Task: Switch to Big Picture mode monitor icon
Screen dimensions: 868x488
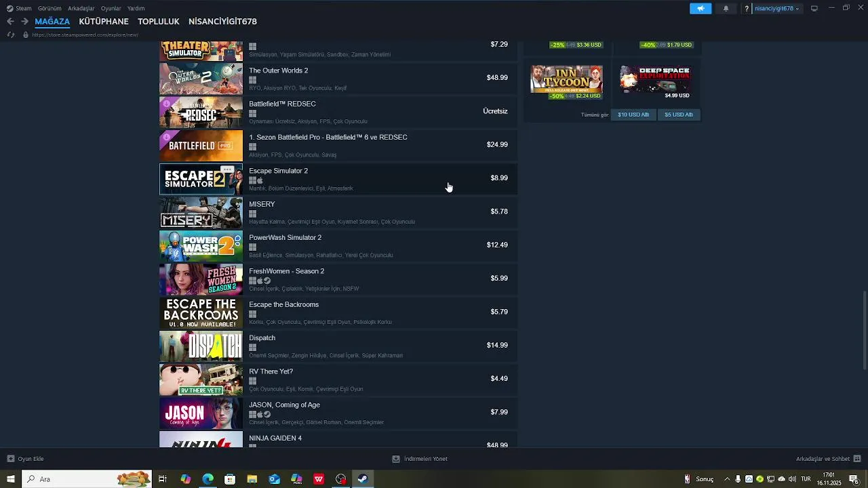Action: click(814, 8)
